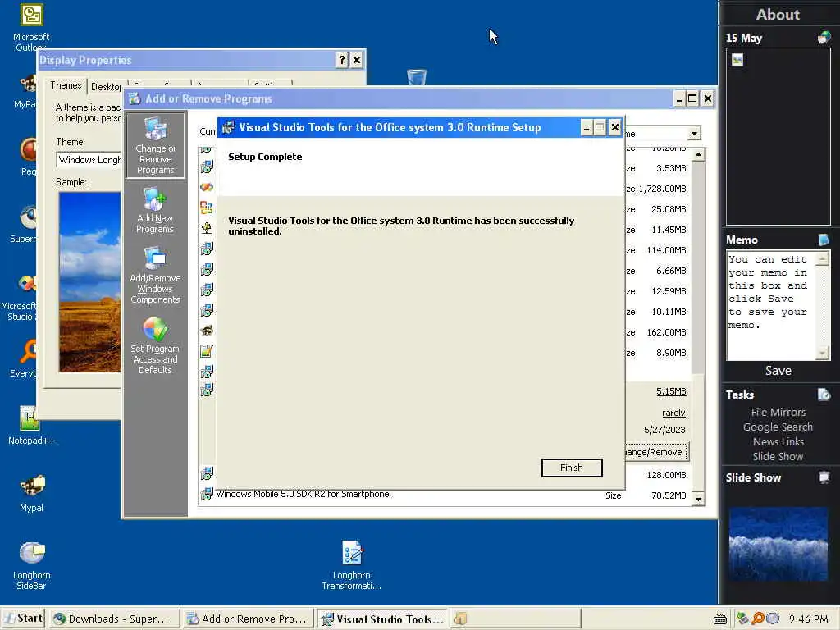Click the keyboard icon in the system tray

(x=720, y=619)
